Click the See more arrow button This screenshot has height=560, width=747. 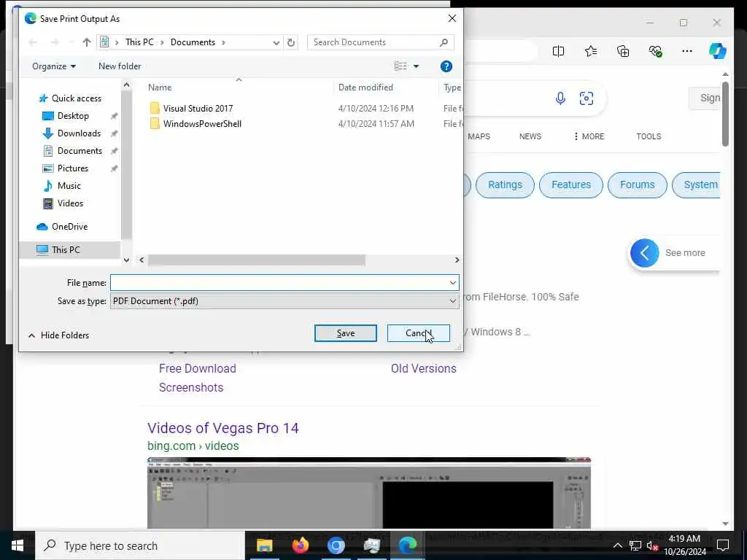(x=645, y=253)
